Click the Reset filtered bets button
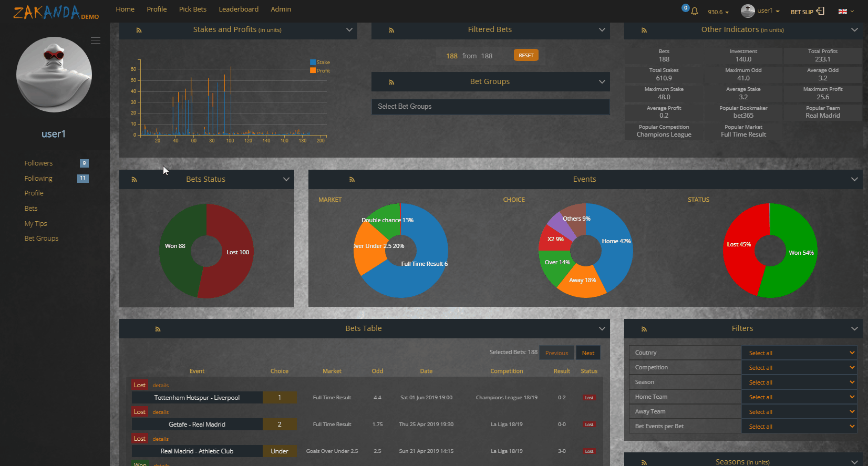This screenshot has height=466, width=868. click(526, 55)
